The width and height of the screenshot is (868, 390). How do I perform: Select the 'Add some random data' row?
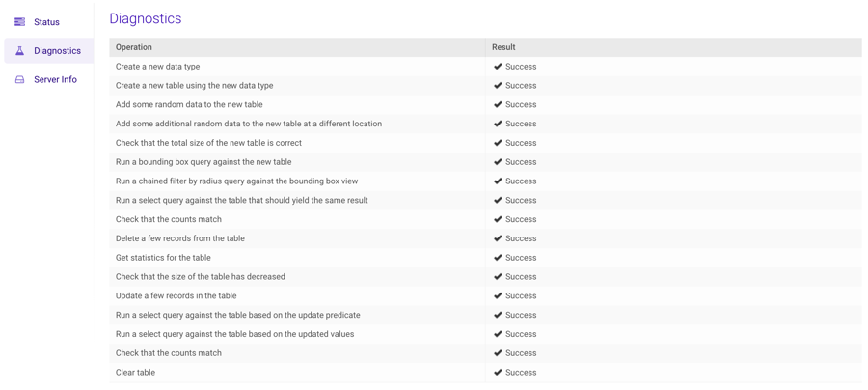(189, 105)
